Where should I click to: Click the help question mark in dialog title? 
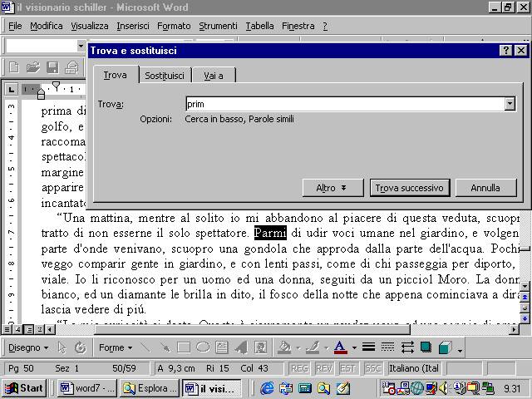[505, 51]
